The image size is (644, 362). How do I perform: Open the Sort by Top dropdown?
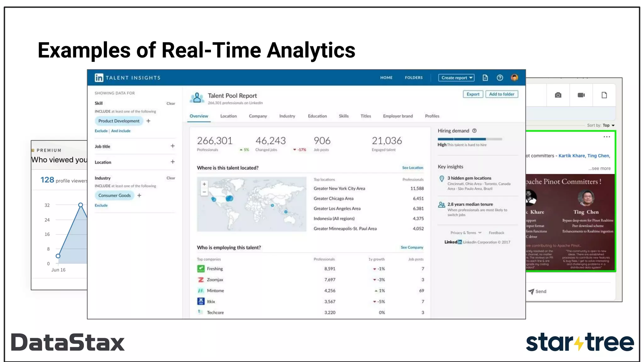[x=608, y=125]
